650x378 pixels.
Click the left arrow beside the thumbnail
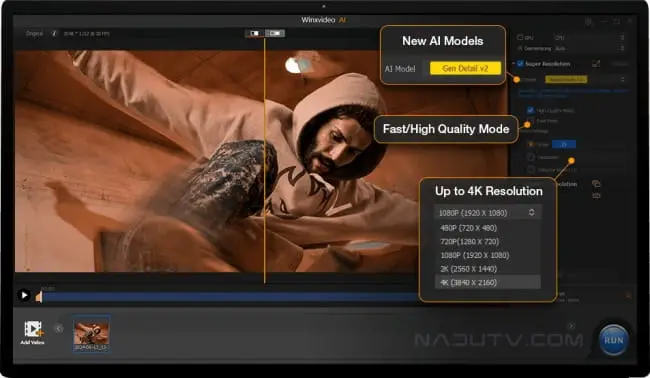pyautogui.click(x=58, y=329)
